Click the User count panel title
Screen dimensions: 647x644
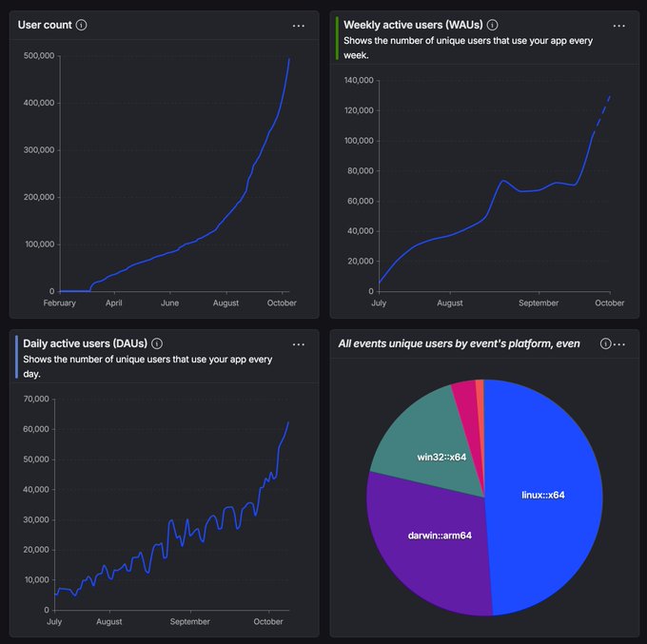pos(45,25)
